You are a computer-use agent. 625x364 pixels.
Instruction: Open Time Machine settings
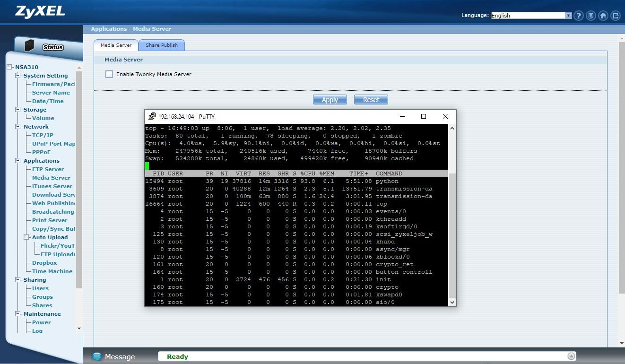click(52, 271)
